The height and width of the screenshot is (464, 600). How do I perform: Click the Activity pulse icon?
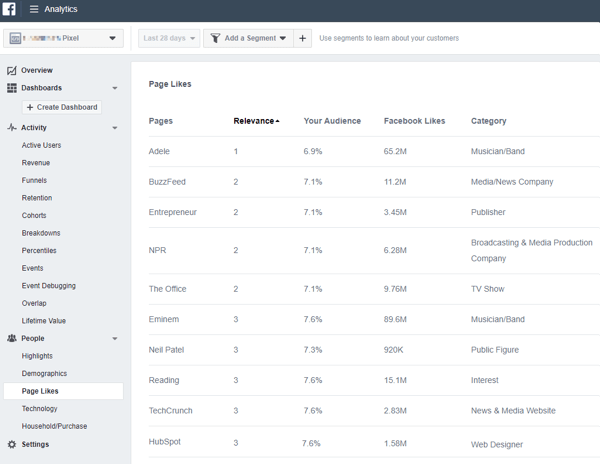tap(12, 127)
